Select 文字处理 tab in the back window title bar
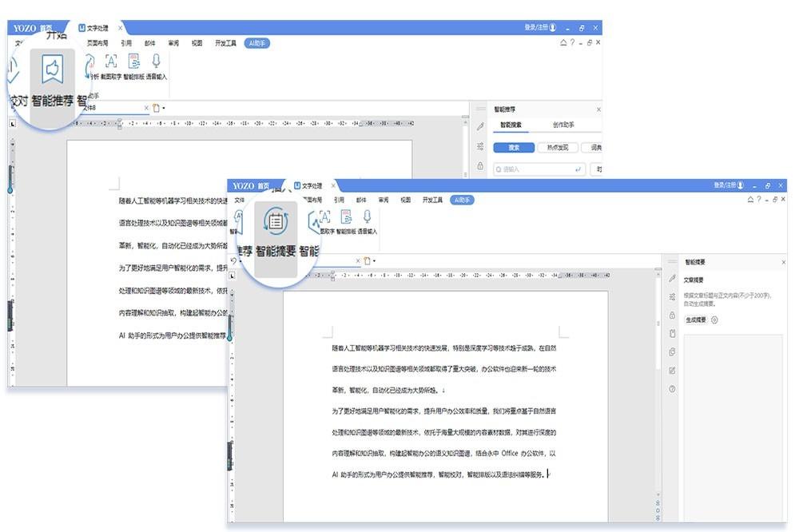Viewport: 799px width, 532px height. 93,28
